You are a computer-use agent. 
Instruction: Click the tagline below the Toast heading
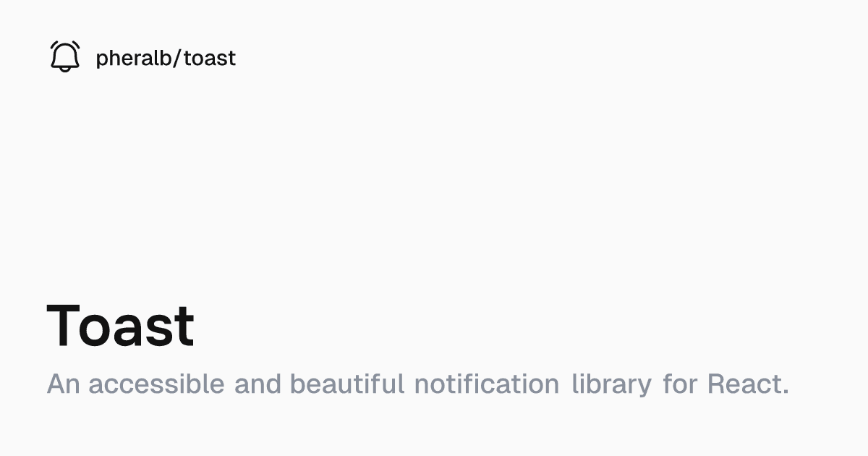[417, 384]
